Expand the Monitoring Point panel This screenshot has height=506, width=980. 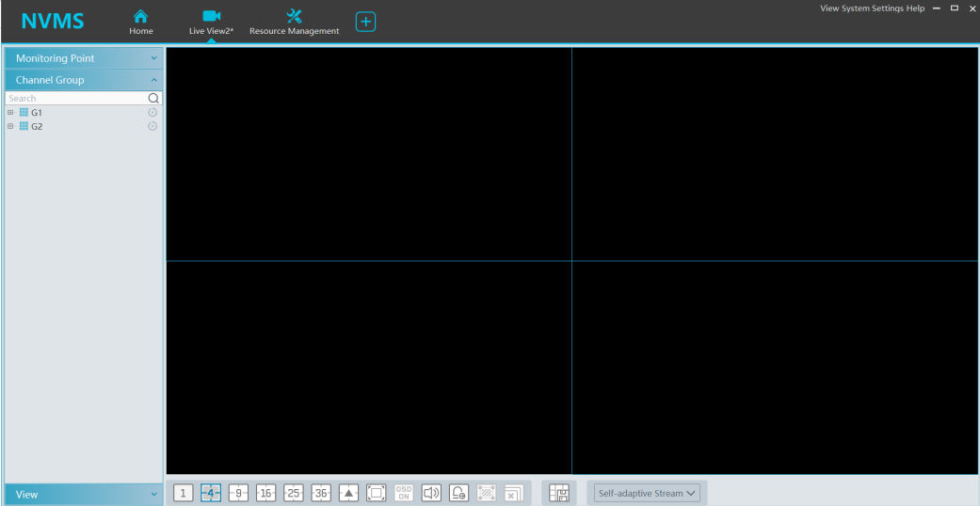pyautogui.click(x=83, y=58)
